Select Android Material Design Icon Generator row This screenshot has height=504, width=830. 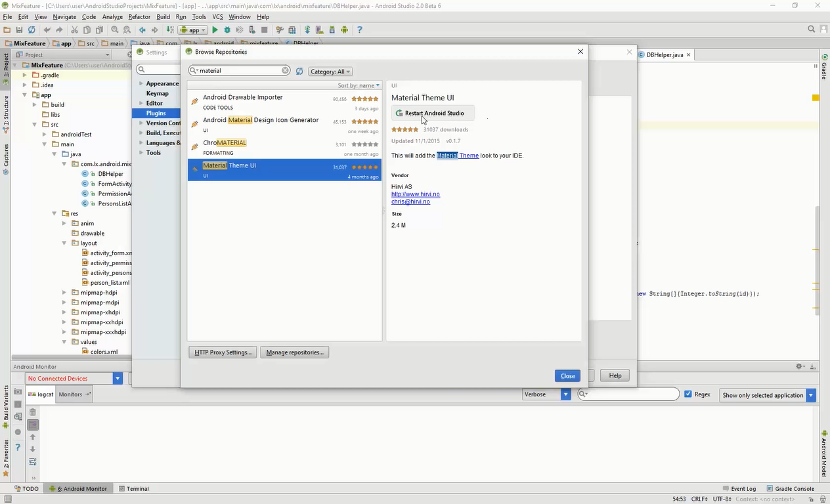[284, 125]
